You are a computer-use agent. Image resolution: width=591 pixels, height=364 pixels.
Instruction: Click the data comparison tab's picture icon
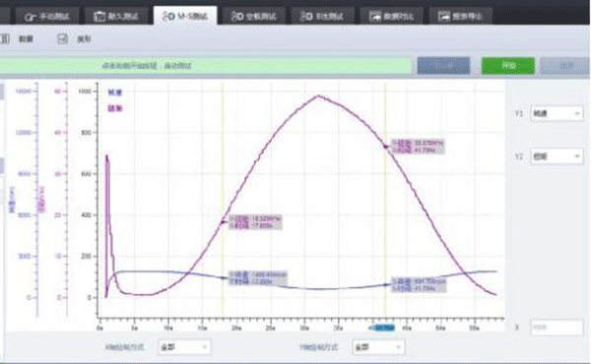(x=375, y=16)
